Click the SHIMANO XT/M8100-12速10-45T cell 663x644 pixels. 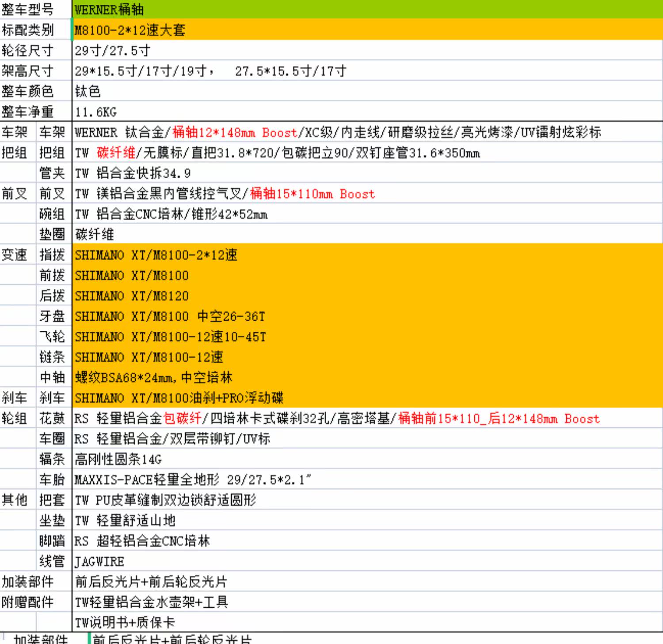pos(367,336)
